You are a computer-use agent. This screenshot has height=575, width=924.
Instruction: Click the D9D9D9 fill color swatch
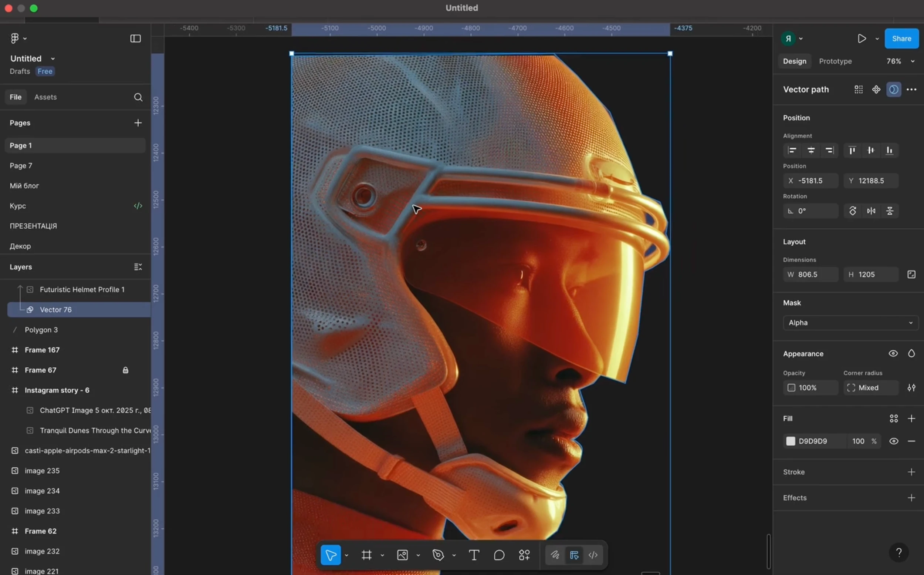(x=790, y=441)
